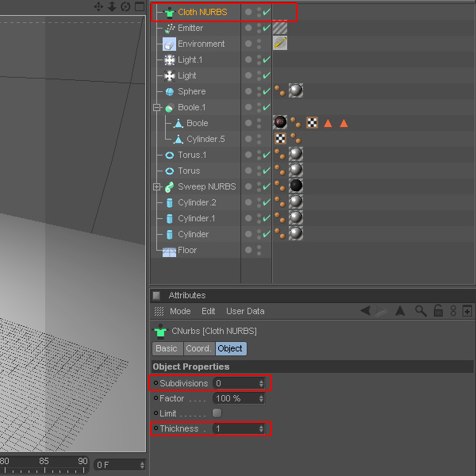
Task: Toggle the Torus enable checkmark
Action: pyautogui.click(x=267, y=171)
